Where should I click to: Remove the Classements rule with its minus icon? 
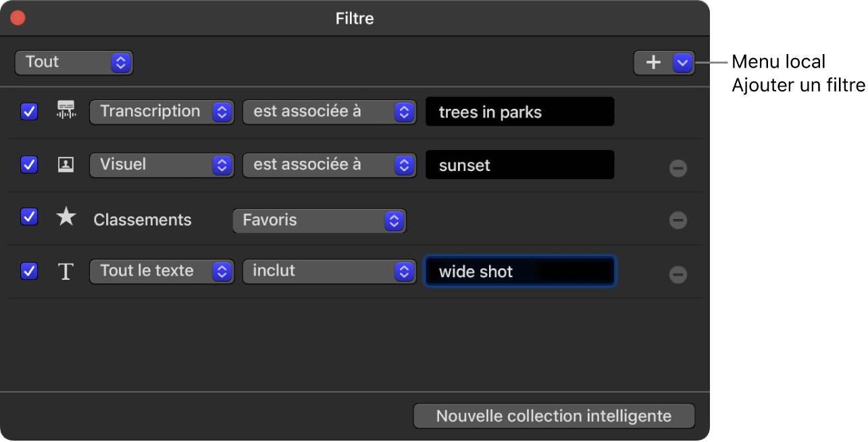tap(678, 220)
